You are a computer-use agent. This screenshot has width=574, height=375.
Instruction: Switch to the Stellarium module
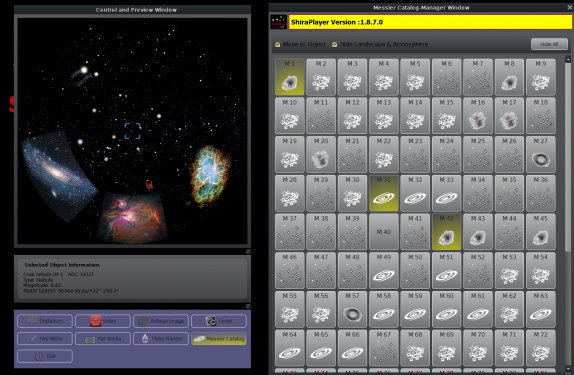(45, 321)
